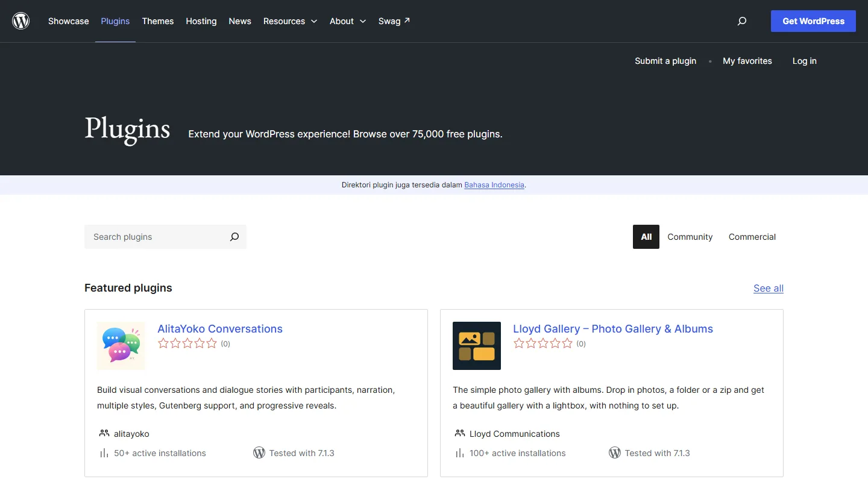Viewport: 868px width, 482px height.
Task: Open the site search magnifier icon
Action: [x=742, y=21]
